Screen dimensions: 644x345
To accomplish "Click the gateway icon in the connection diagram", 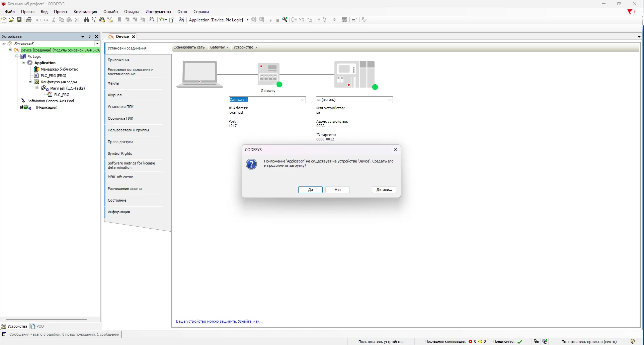I will pos(269,75).
